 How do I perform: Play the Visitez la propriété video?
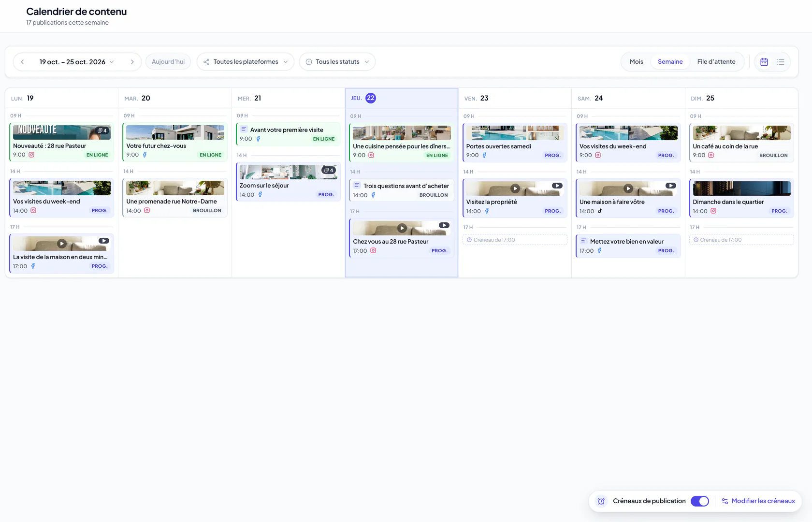tap(515, 188)
